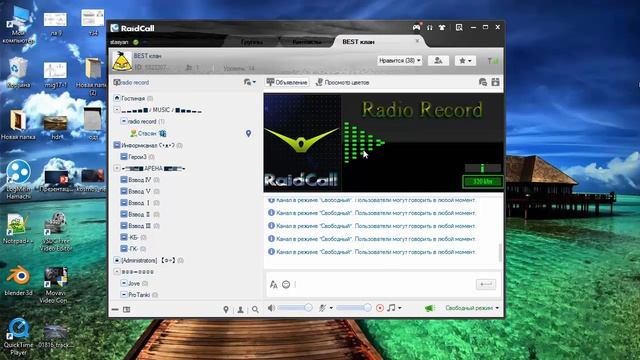Image resolution: width=640 pixels, height=360 pixels.
Task: Start recording with the red record button
Action: [380, 308]
